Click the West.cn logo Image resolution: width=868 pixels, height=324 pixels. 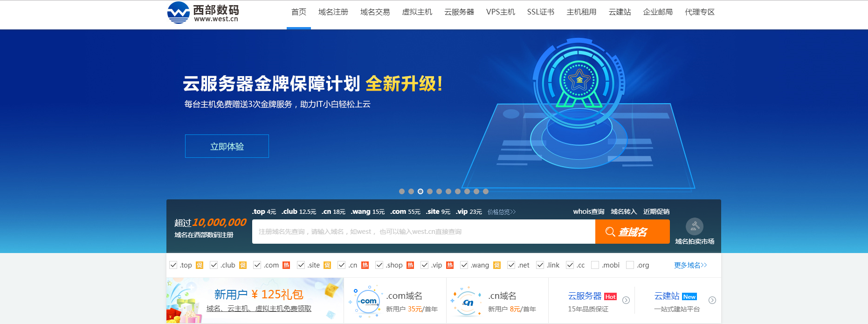(203, 13)
